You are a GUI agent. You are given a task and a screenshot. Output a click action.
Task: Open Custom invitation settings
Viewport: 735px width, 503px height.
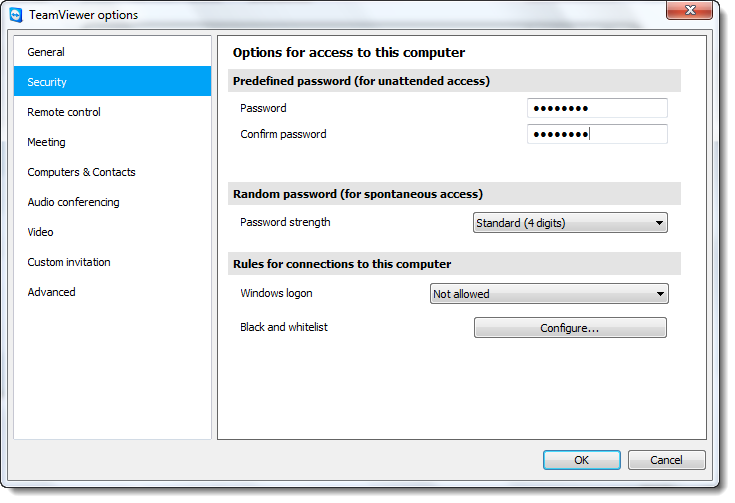coord(112,262)
